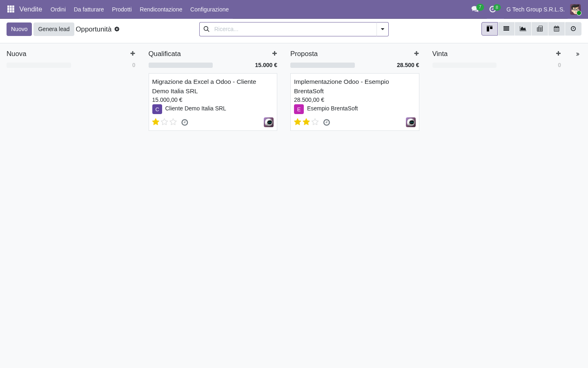The image size is (588, 368).
Task: Click salesperson avatar on Implementazione card
Action: (411, 122)
